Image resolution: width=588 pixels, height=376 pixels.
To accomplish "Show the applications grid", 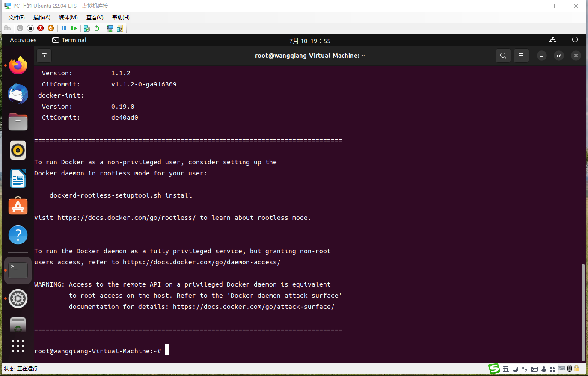I will (x=18, y=346).
